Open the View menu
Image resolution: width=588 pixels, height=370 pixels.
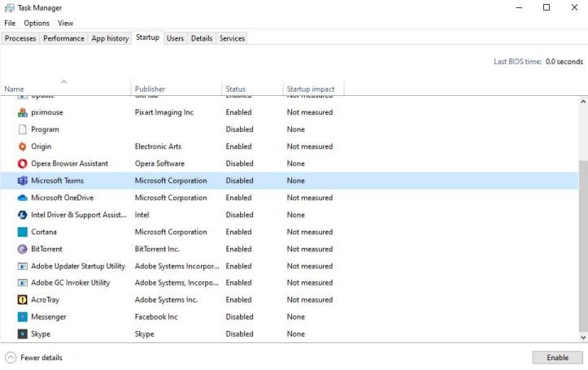65,24
